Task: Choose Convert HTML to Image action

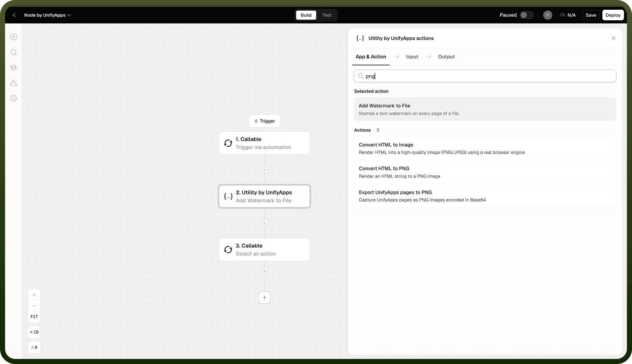Action: pos(485,148)
